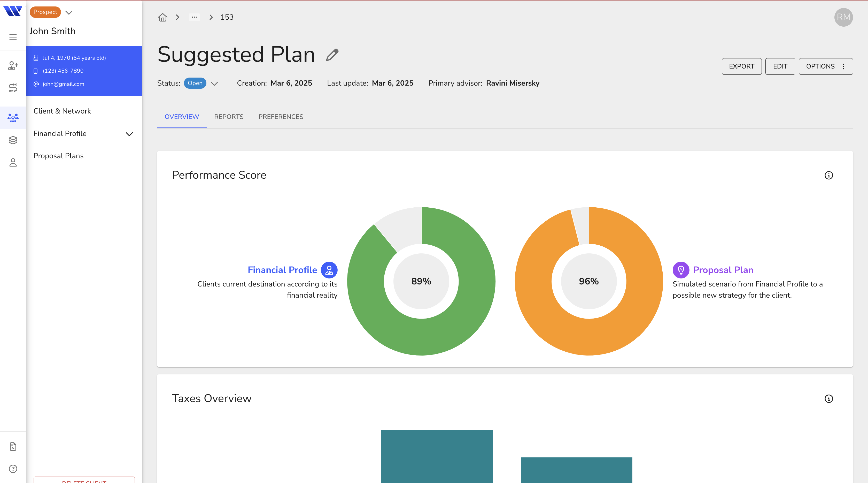Click the Financial Profile heading link
The height and width of the screenshot is (483, 868).
click(282, 270)
